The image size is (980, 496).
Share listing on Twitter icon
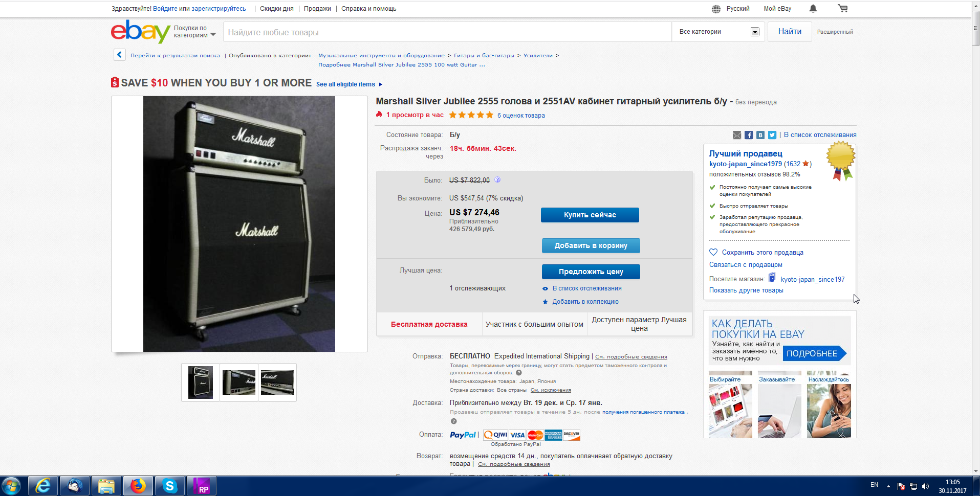click(x=772, y=135)
